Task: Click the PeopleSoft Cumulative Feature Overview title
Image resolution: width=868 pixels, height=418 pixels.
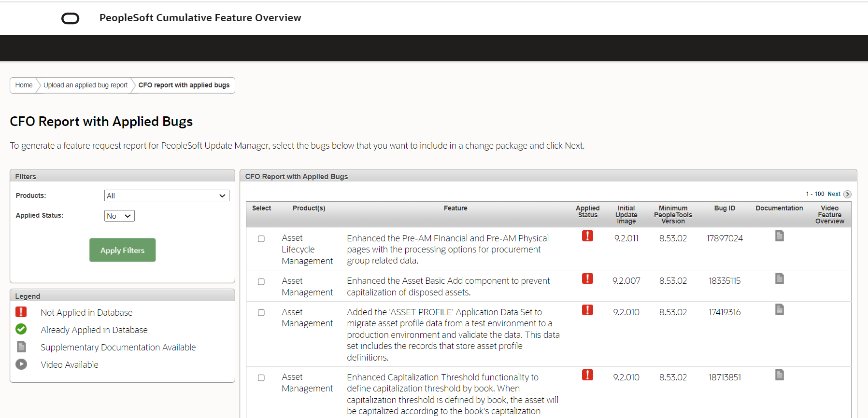Action: pos(200,18)
